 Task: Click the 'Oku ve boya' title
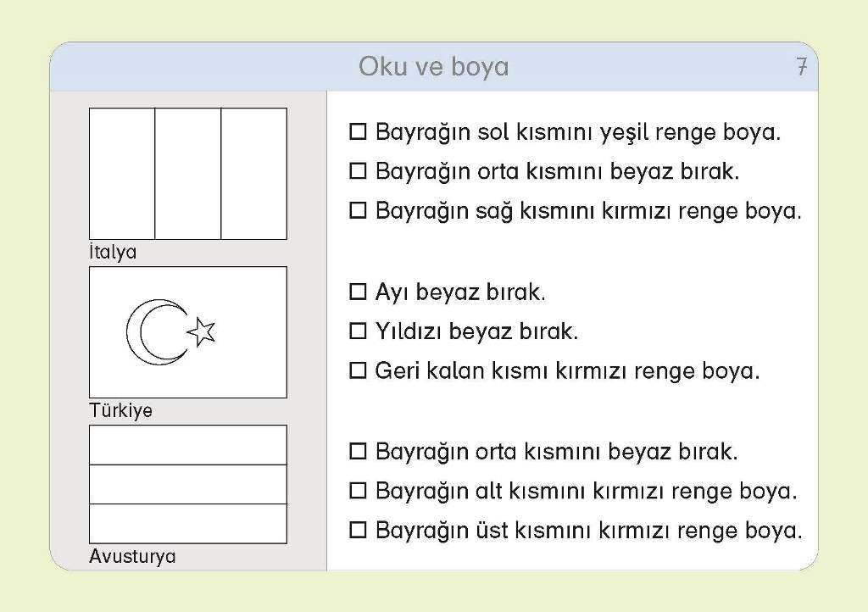click(433, 66)
